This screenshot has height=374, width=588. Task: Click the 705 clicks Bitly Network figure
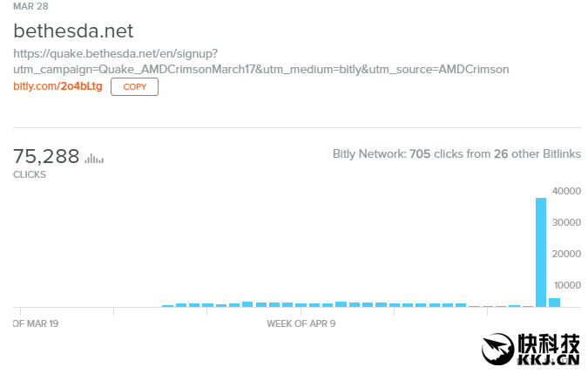tap(443, 154)
